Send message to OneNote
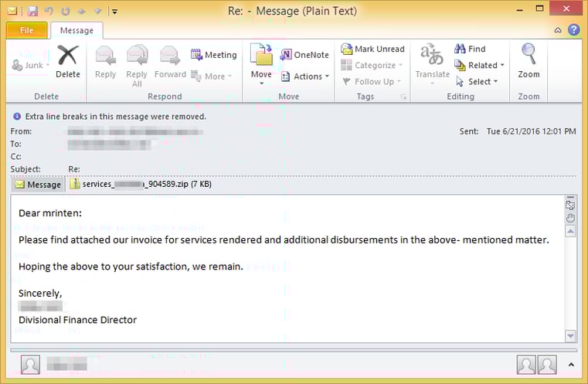Screen dimensions: 588x384 click(304, 55)
